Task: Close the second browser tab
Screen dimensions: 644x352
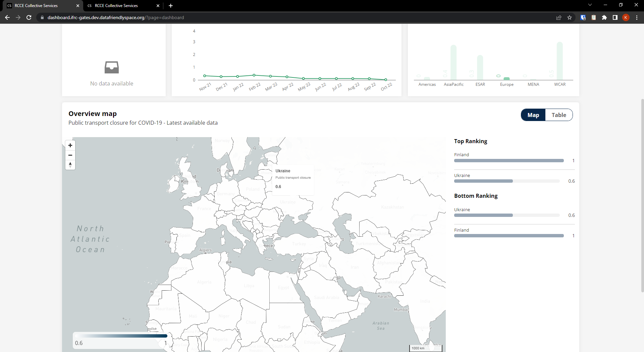Action: (x=158, y=6)
